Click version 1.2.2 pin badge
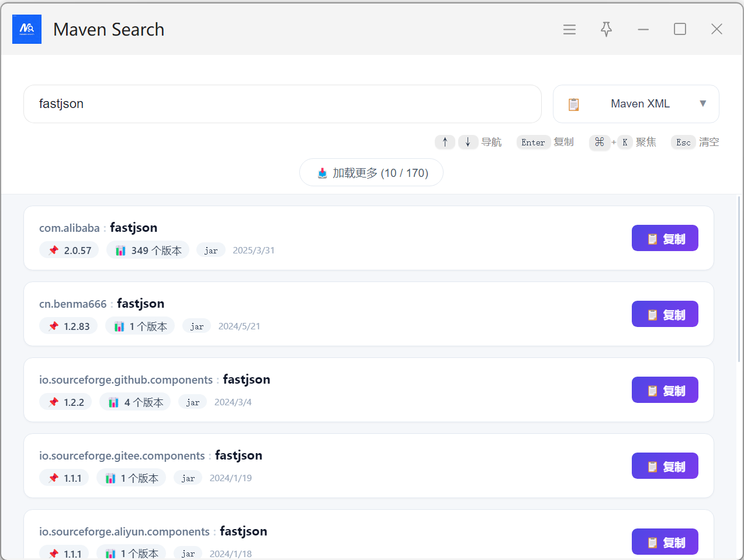 65,402
